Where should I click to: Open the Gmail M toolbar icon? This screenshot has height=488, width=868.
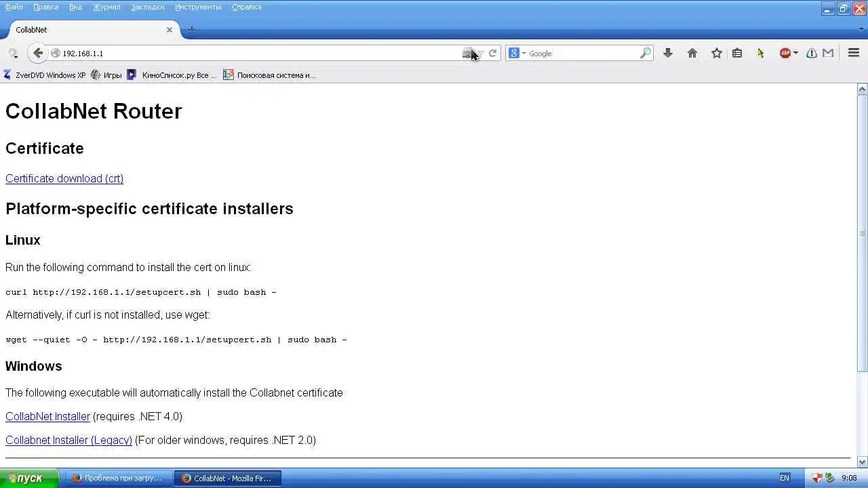828,53
